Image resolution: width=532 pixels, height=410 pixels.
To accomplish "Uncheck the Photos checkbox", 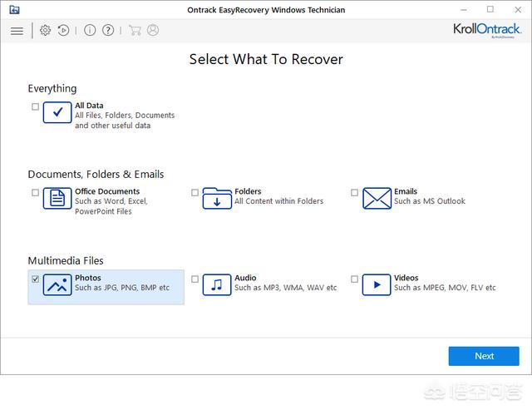I will [x=35, y=279].
